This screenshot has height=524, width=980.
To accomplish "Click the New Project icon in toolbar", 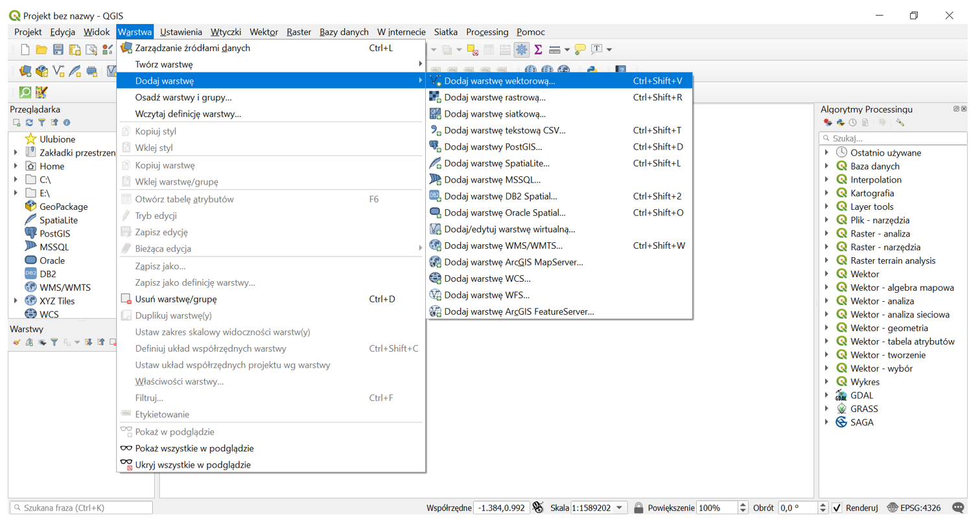I will coord(25,50).
